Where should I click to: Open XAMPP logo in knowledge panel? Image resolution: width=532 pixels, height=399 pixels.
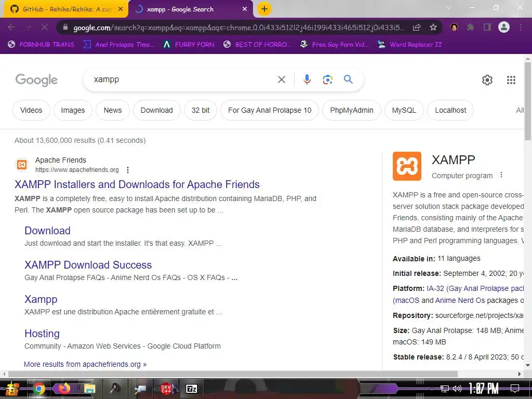[x=407, y=166]
